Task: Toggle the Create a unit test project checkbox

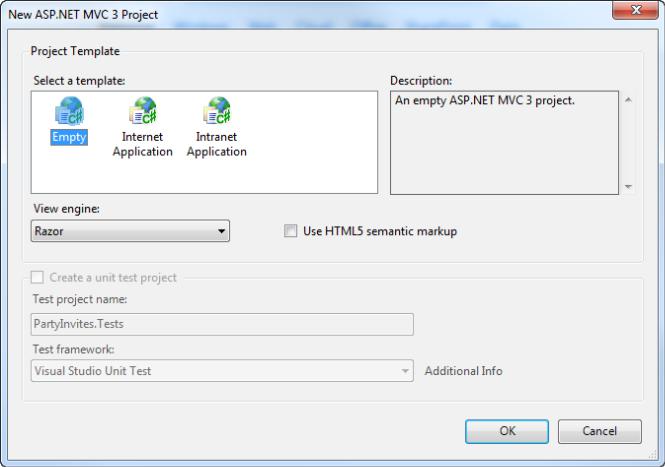Action: click(37, 277)
